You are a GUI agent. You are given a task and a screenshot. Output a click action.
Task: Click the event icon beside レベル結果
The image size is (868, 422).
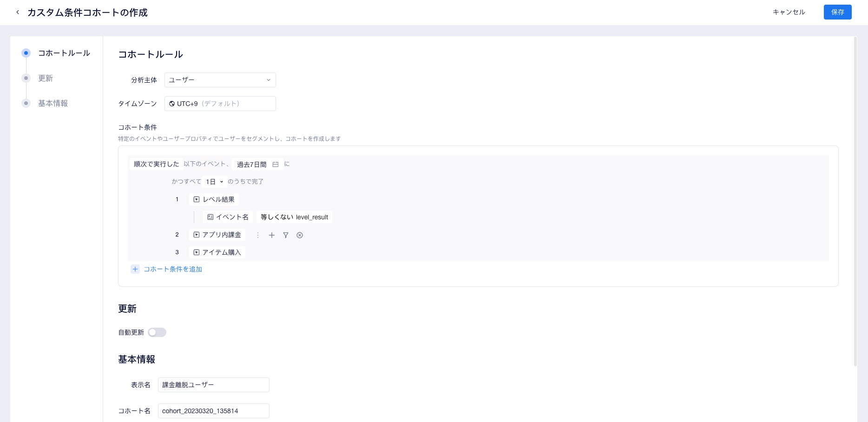click(196, 199)
